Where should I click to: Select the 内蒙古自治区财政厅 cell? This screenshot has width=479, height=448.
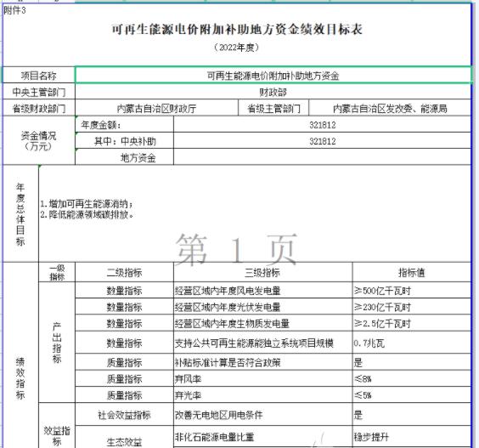click(x=156, y=108)
